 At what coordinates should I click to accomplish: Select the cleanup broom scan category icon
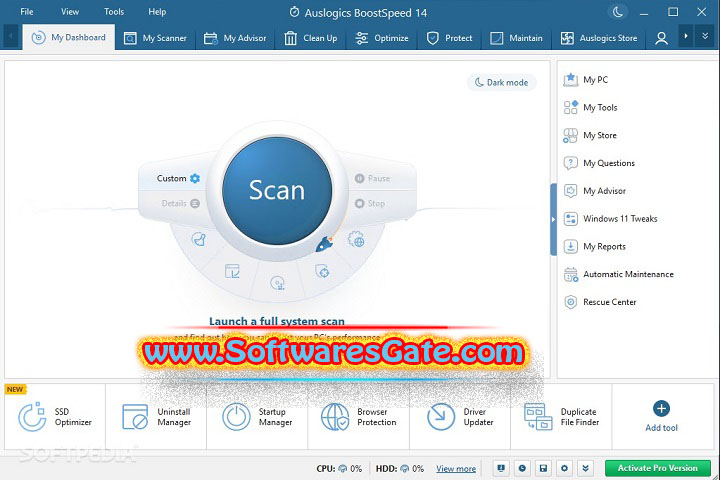click(x=199, y=239)
